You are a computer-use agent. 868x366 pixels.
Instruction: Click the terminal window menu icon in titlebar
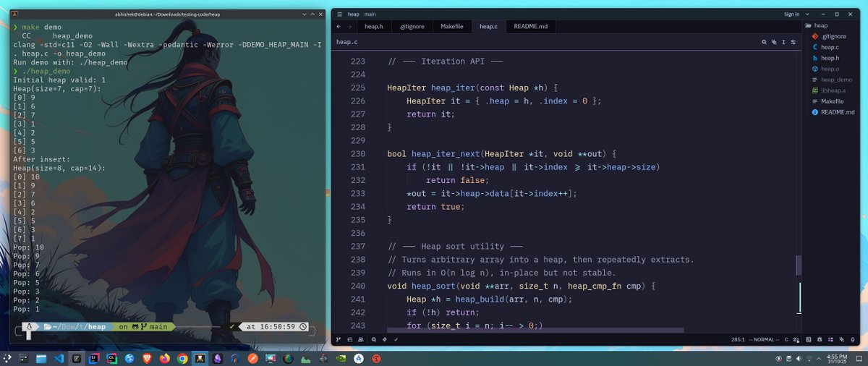pyautogui.click(x=14, y=14)
